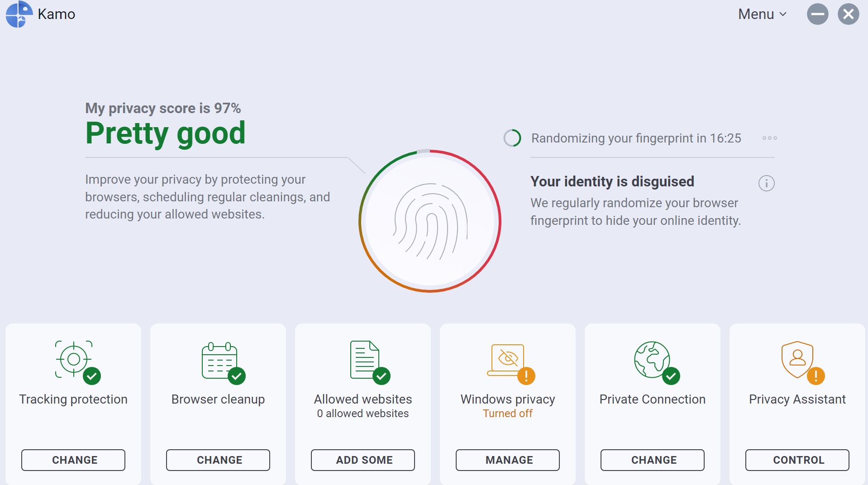Click CHANGE under Private Connection
This screenshot has width=868, height=485.
[653, 460]
